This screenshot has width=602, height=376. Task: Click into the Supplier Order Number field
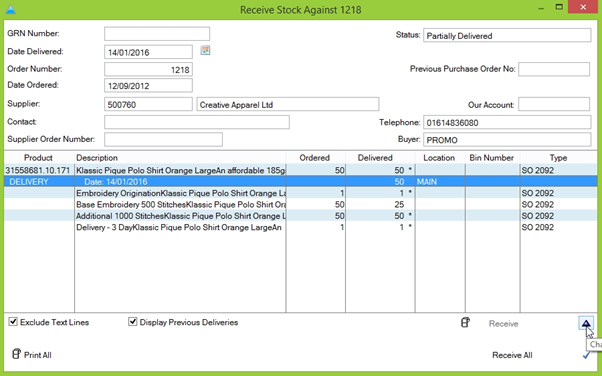coord(164,139)
